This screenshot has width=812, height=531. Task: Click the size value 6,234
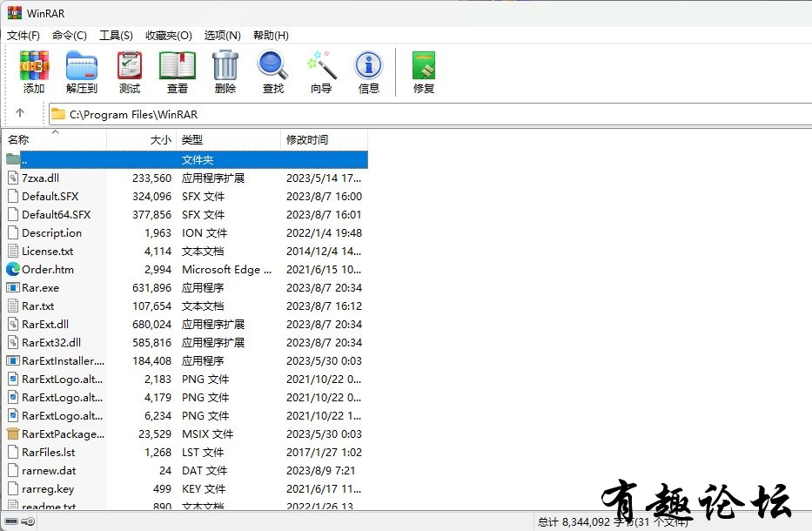(x=158, y=415)
